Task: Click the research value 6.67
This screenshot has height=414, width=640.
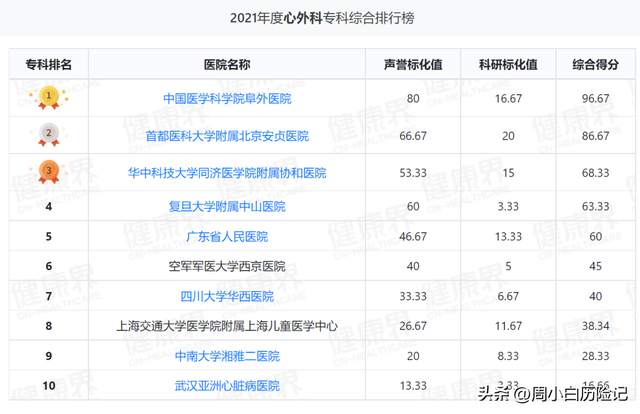Action: [x=508, y=296]
